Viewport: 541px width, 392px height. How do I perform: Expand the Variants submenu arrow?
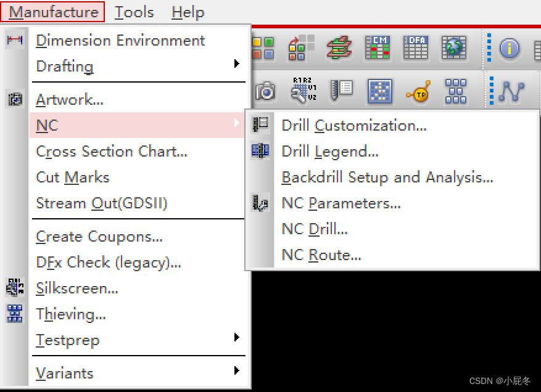click(236, 370)
